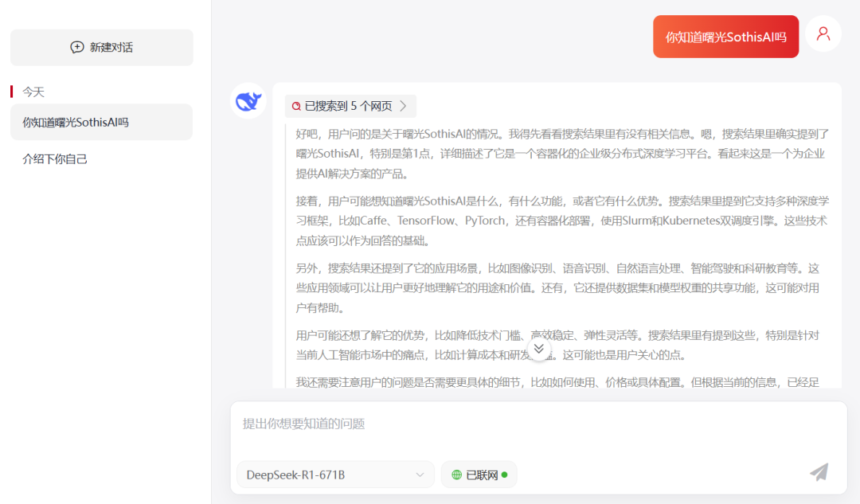This screenshot has width=860, height=504.
Task: Open the DeepSeek-R1-671B model dropdown
Action: pos(335,474)
